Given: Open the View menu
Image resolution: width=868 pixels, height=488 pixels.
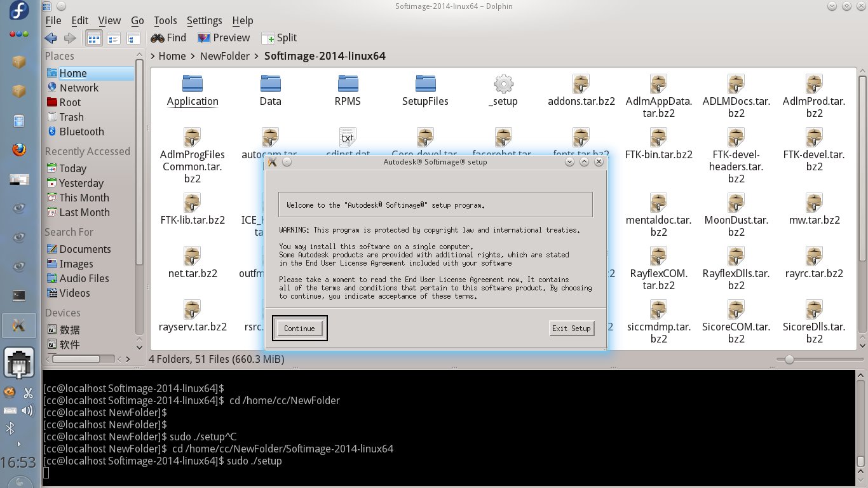Looking at the screenshot, I should click(x=109, y=20).
